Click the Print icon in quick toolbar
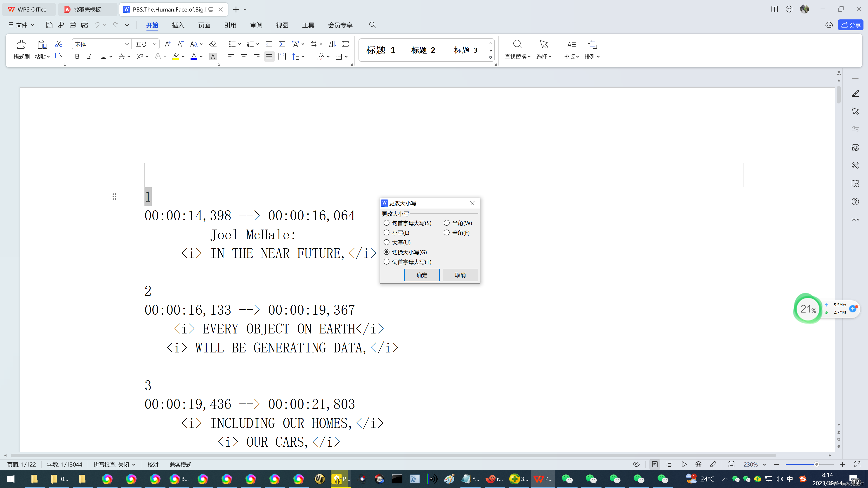Image resolution: width=868 pixels, height=488 pixels. click(72, 25)
